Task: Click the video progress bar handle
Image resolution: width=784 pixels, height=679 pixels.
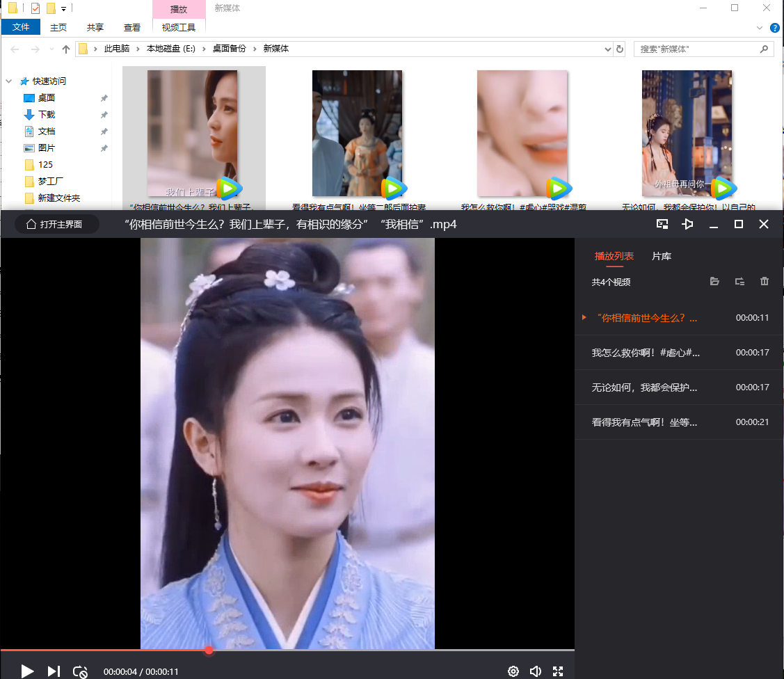Action: tap(209, 650)
